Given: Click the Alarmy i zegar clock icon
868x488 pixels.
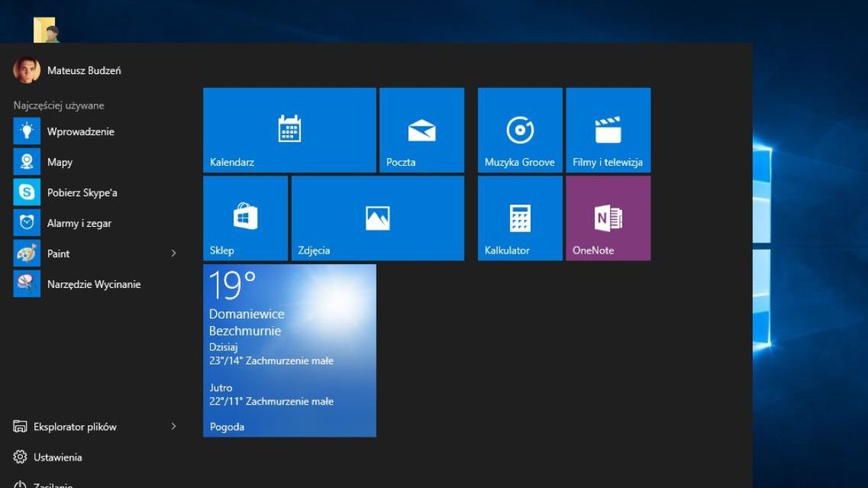Looking at the screenshot, I should tap(27, 223).
